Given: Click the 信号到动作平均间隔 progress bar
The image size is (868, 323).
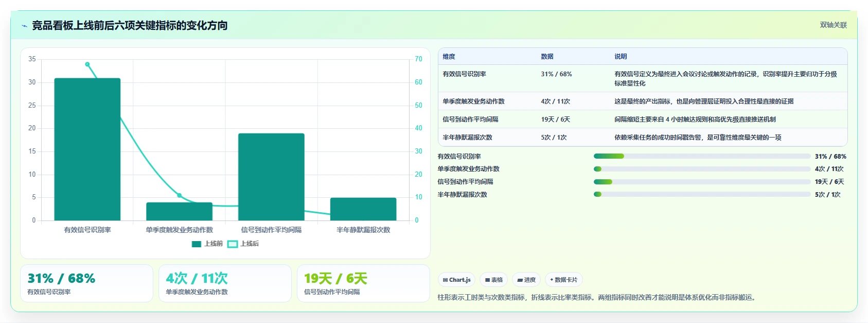Looking at the screenshot, I should pyautogui.click(x=702, y=182).
